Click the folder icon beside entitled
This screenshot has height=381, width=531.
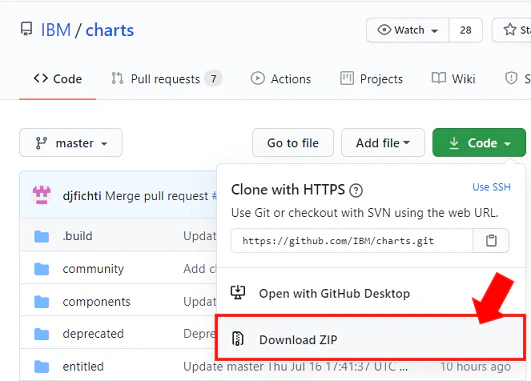click(x=42, y=367)
